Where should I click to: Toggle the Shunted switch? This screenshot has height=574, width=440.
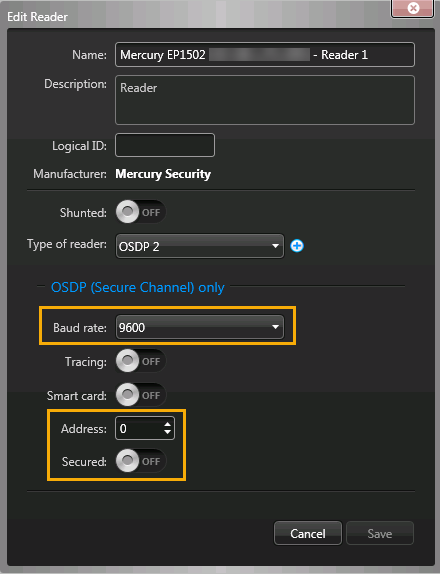(141, 212)
